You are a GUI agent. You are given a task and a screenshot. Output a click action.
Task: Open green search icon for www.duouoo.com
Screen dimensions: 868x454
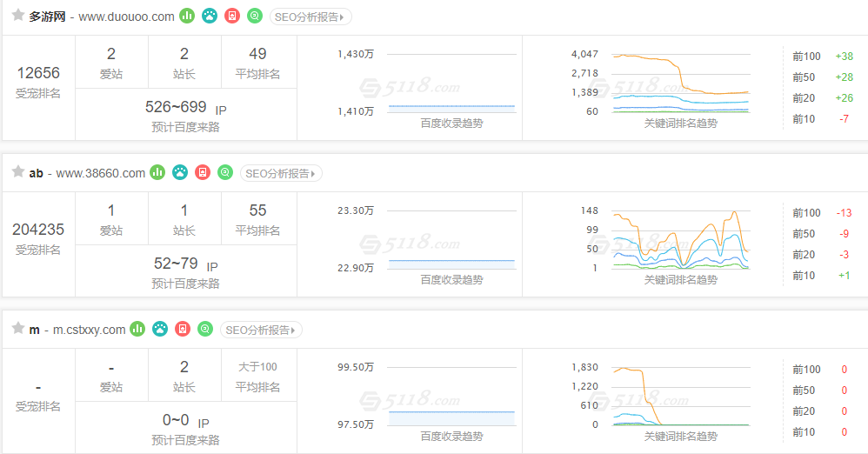tap(255, 16)
